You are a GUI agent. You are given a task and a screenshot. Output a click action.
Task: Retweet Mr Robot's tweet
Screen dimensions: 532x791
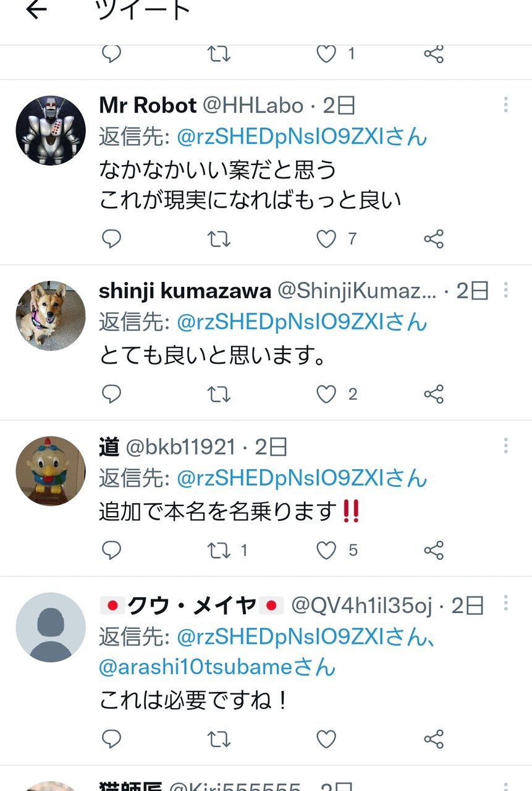tap(219, 239)
